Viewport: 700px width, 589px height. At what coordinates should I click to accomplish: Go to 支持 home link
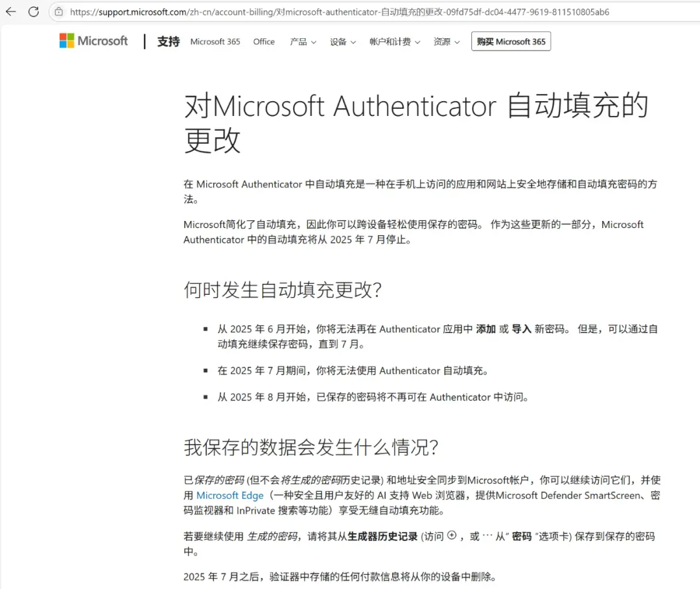[169, 41]
